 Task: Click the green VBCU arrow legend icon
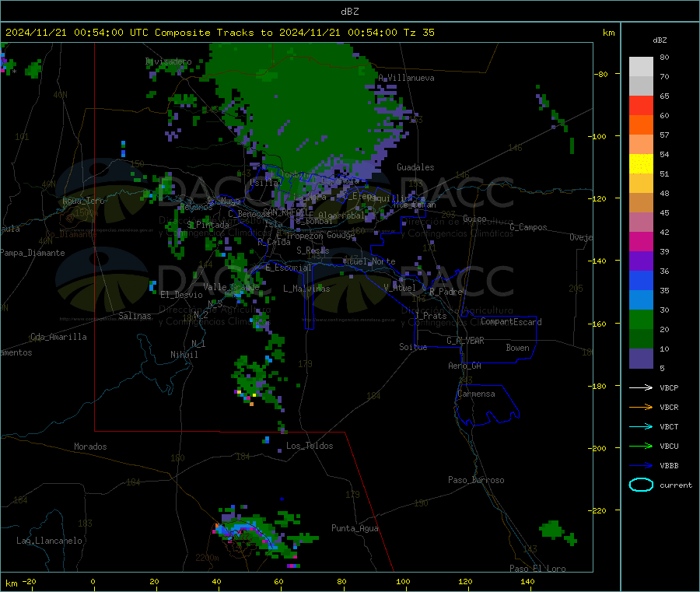coord(641,446)
